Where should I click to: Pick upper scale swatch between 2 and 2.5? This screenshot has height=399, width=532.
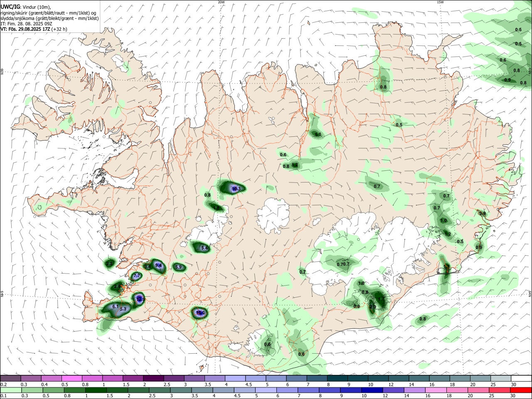pos(153,379)
